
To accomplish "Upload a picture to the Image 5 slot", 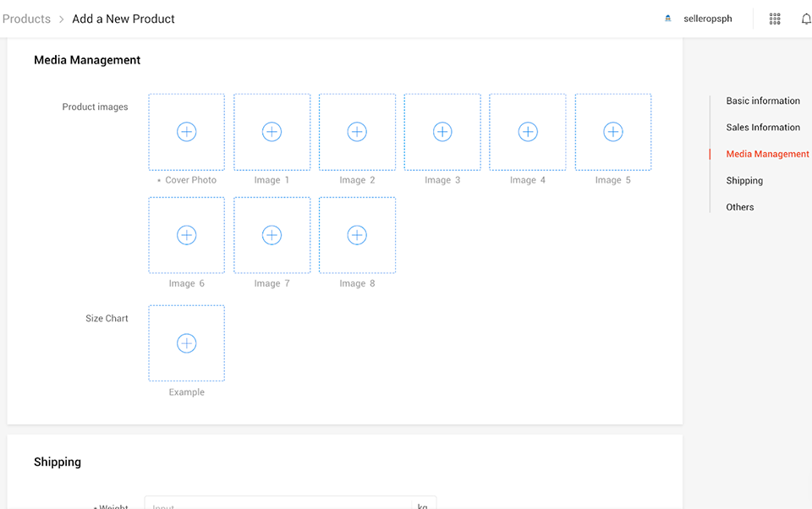I will [613, 132].
